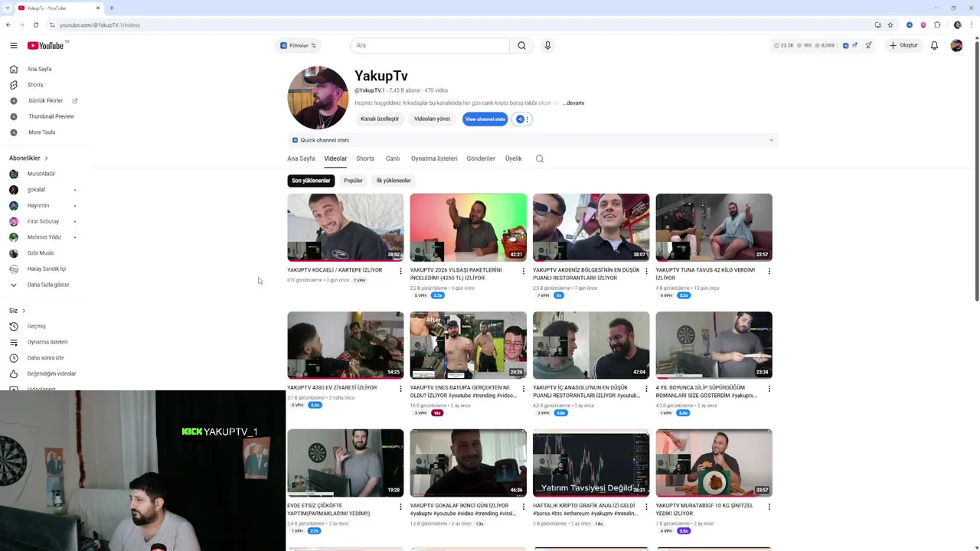This screenshot has height=551, width=980.
Task: Open YAKUPTV MURATABİGF 10 KG ŞİNİTZEL video title
Action: tap(705, 510)
